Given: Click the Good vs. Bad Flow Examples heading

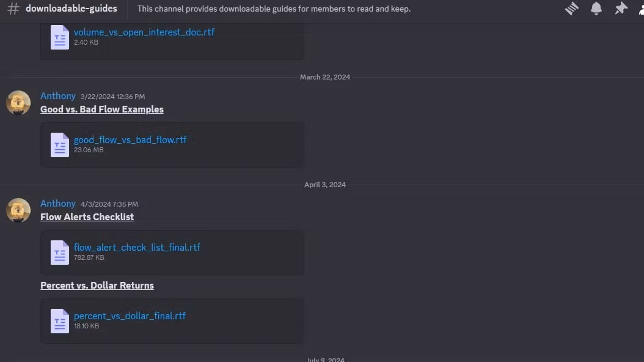Looking at the screenshot, I should pos(102,109).
